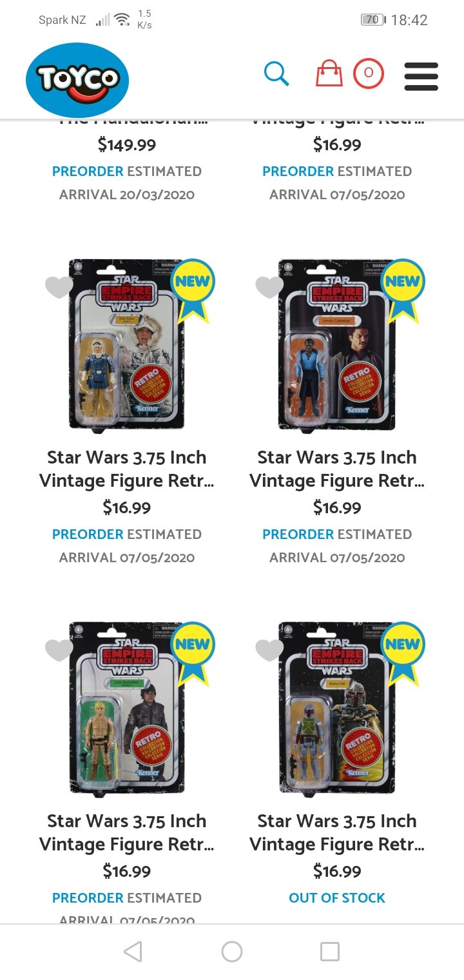
Task: Open title link under Boba Fett figure
Action: coord(337,832)
